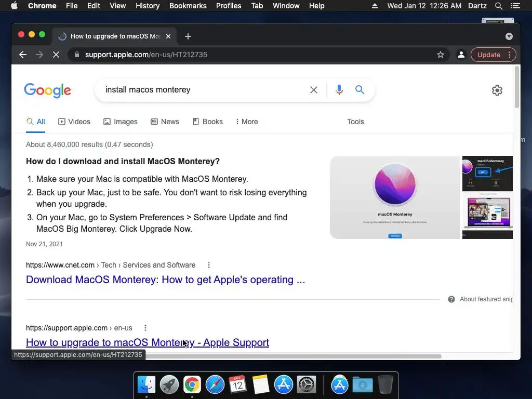The image size is (532, 399).
Task: Open options dots beside support.apple.com result
Action: click(145, 328)
